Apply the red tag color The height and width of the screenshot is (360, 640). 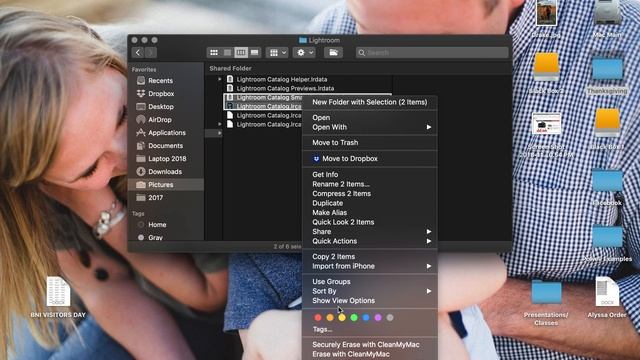point(318,318)
